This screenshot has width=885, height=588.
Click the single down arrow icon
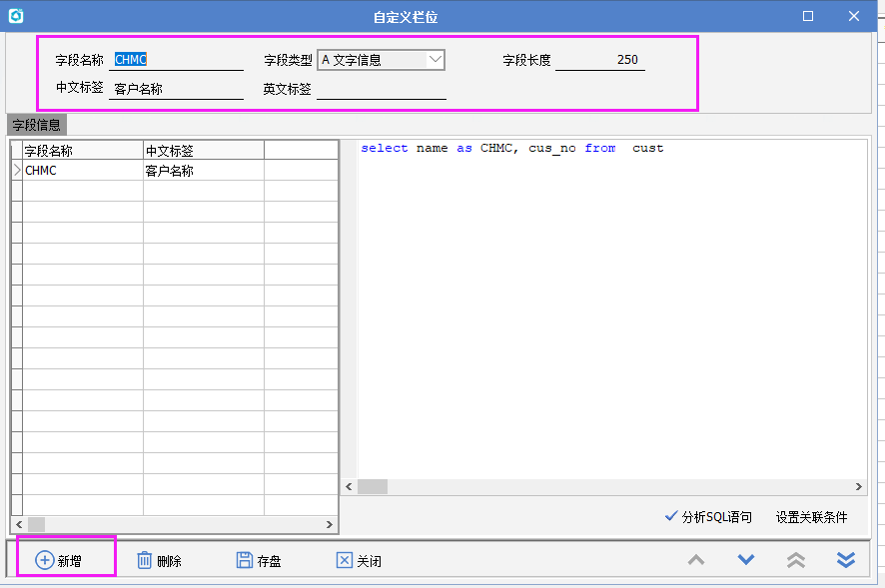746,560
